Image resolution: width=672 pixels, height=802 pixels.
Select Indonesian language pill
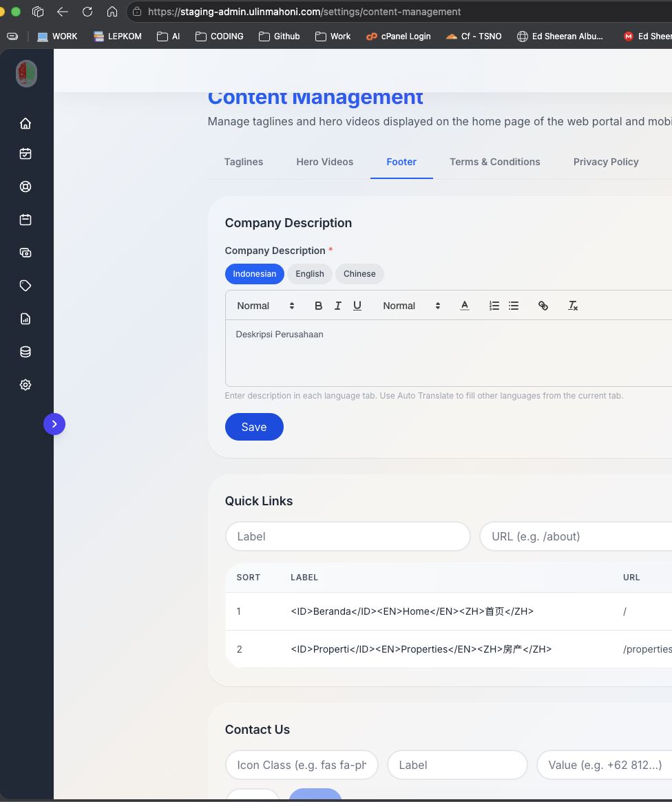254,274
